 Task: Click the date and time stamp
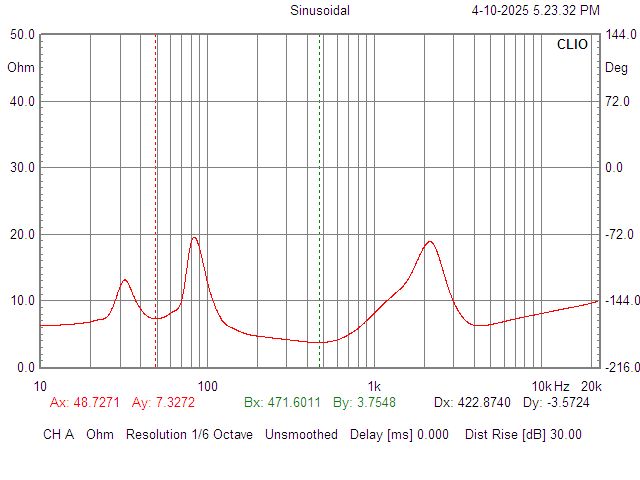[535, 11]
